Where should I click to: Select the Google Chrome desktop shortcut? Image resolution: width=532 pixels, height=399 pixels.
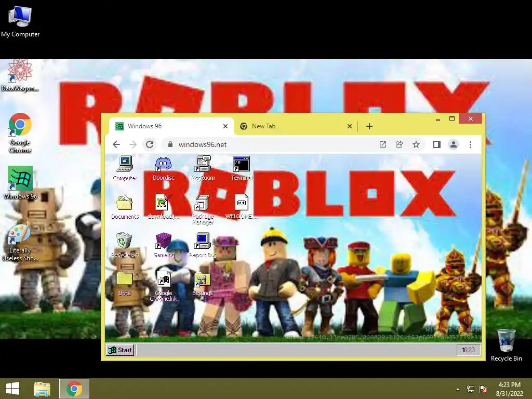click(20, 133)
